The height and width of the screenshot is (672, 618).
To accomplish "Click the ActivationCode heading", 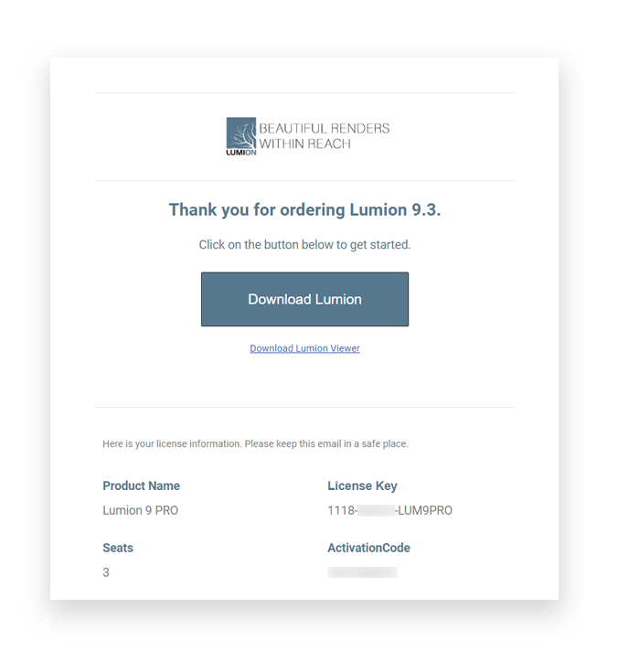I will (369, 548).
